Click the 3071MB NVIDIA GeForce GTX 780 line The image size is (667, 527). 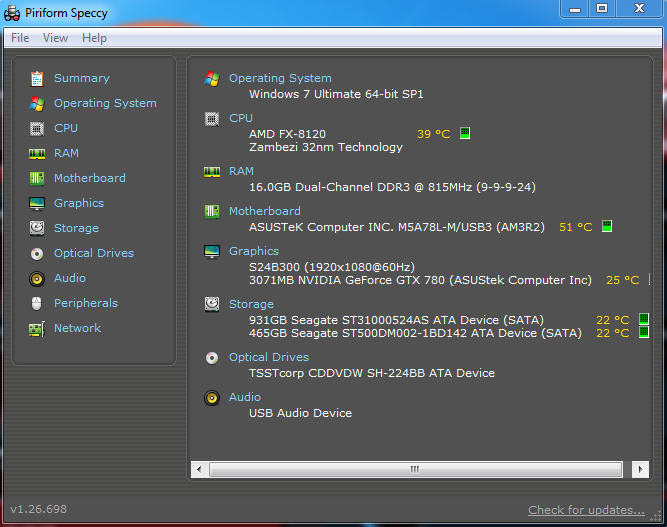[x=420, y=280]
